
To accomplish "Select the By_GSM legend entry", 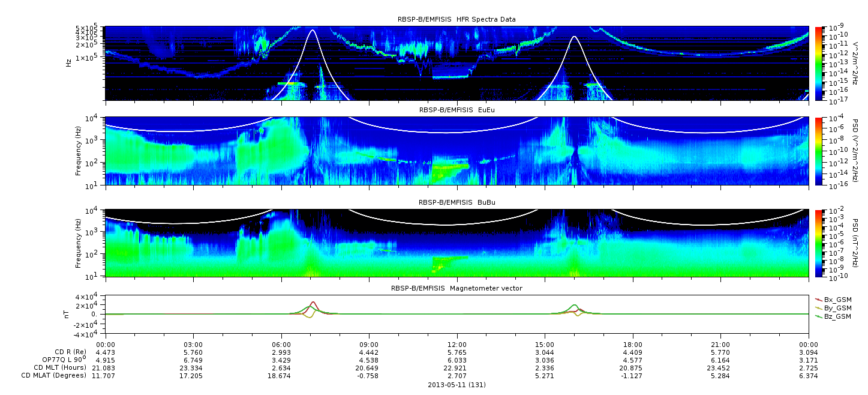I will click(833, 307).
